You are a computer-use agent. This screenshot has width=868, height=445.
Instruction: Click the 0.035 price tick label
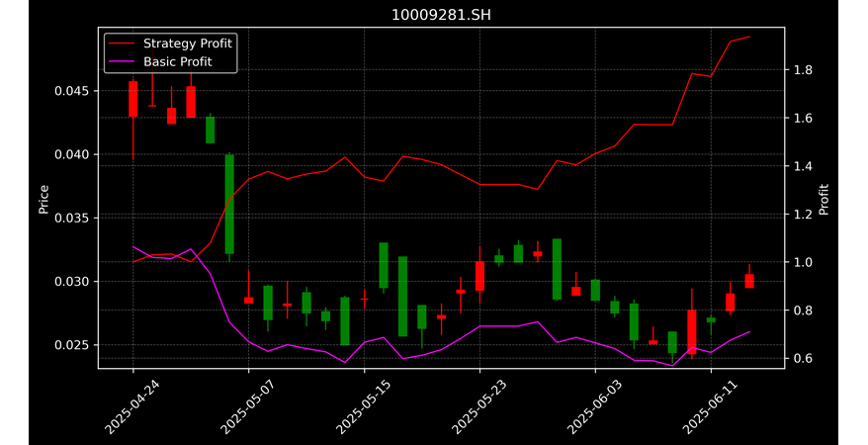(72, 219)
